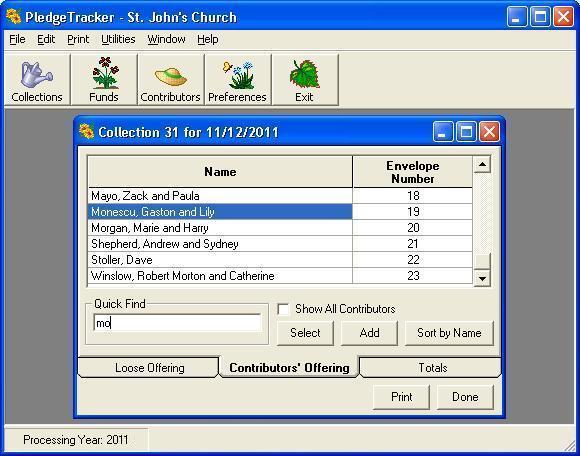The image size is (580, 456).
Task: Maximize the Collection 31 window
Action: click(x=466, y=132)
